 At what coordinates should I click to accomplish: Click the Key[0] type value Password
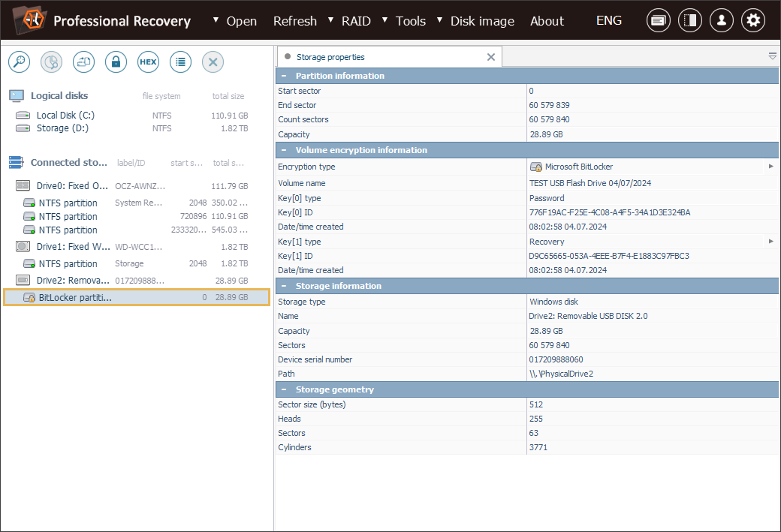point(547,198)
